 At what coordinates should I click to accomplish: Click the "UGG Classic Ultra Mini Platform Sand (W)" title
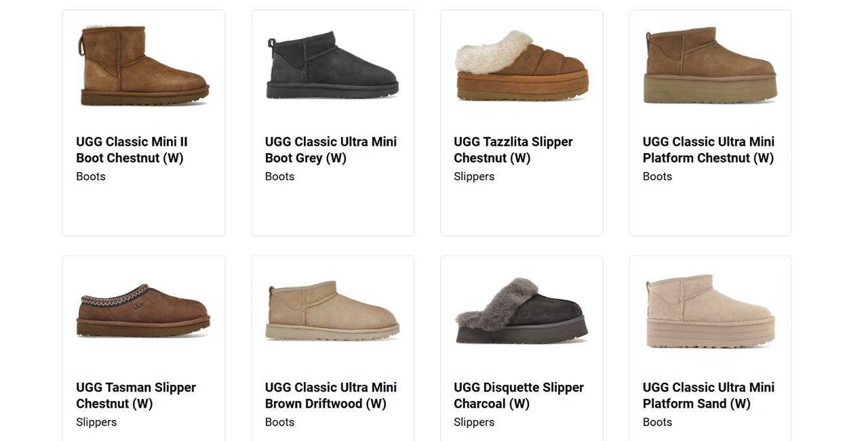point(709,396)
